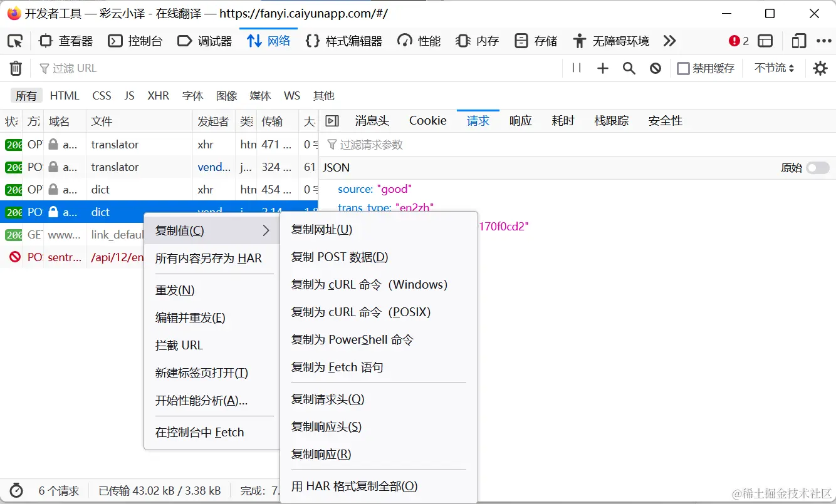Filter requests by CSS

102,96
